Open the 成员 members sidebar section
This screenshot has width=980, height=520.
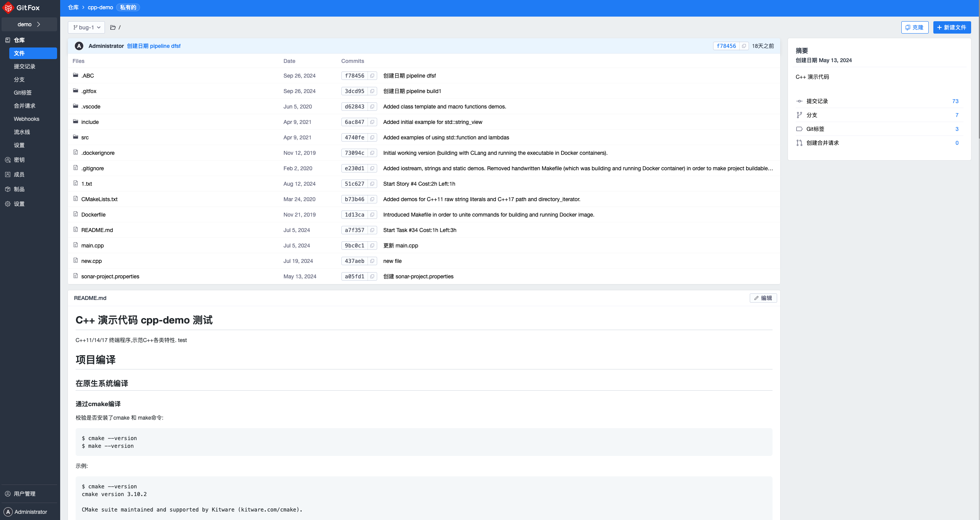click(19, 174)
